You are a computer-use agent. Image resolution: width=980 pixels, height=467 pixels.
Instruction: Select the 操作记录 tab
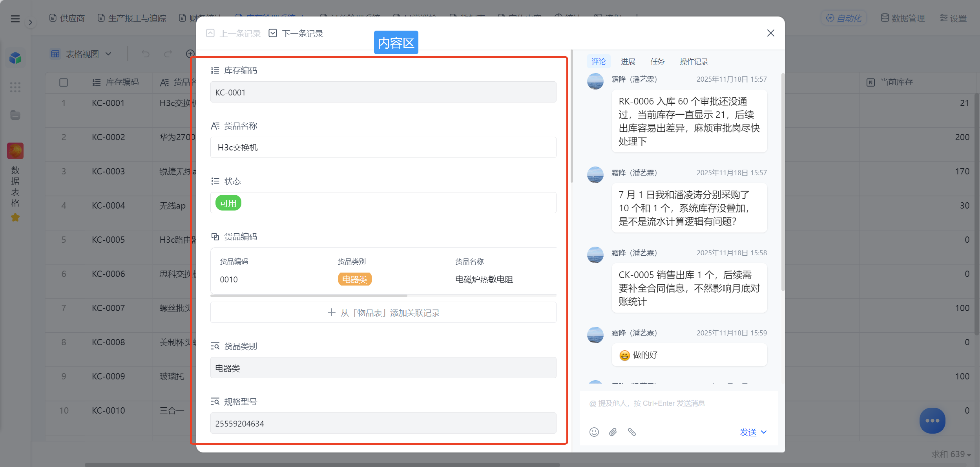coord(694,62)
